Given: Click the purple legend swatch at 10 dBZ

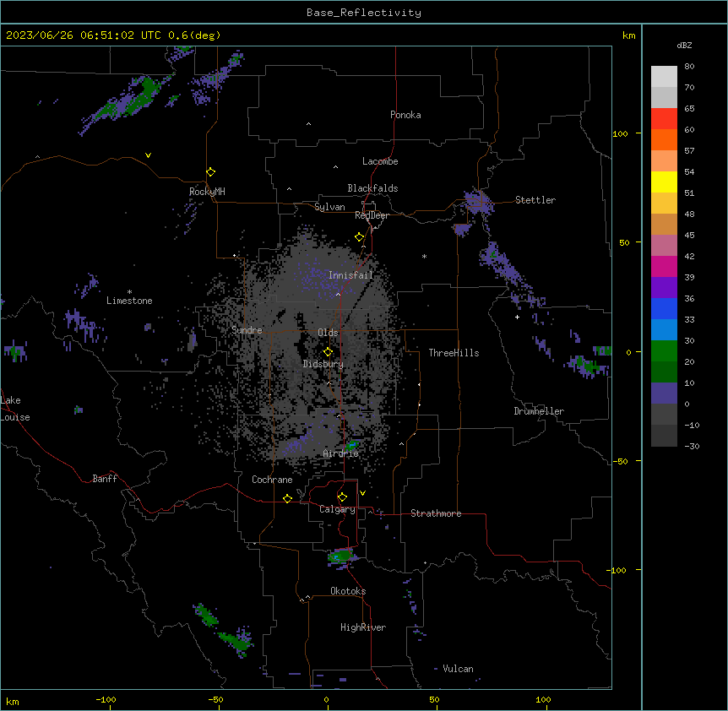Looking at the screenshot, I should tap(664, 393).
